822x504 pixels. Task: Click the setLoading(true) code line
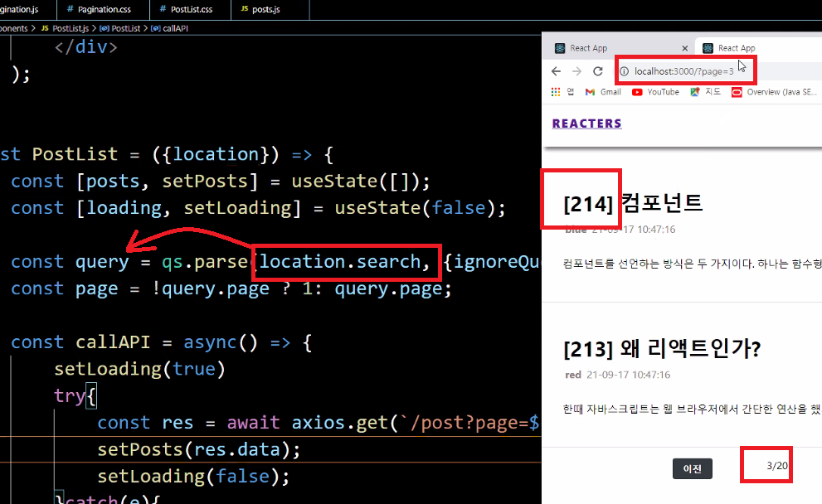coord(139,369)
